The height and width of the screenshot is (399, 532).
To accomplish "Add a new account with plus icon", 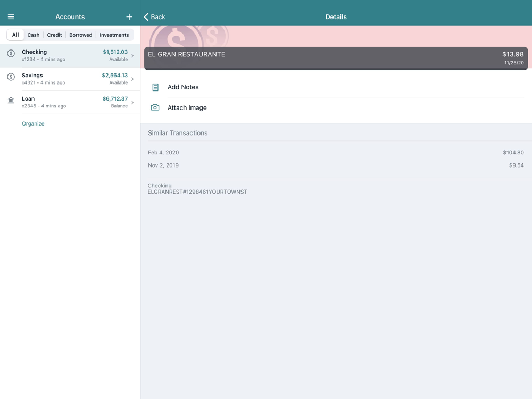I will coord(129,17).
